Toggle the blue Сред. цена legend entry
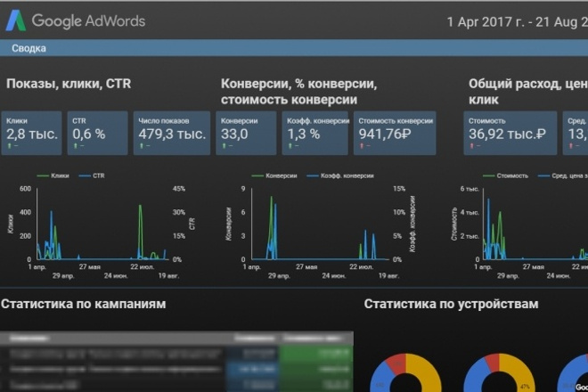This screenshot has width=588, height=392. pyautogui.click(x=562, y=176)
